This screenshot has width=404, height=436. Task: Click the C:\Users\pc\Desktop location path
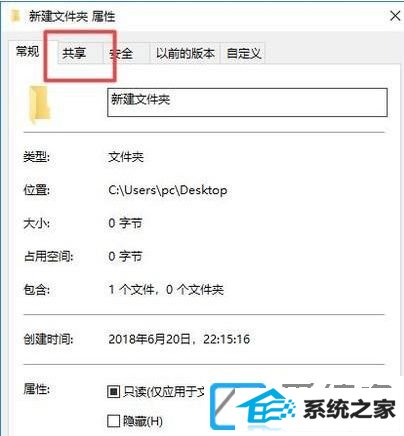coord(168,190)
